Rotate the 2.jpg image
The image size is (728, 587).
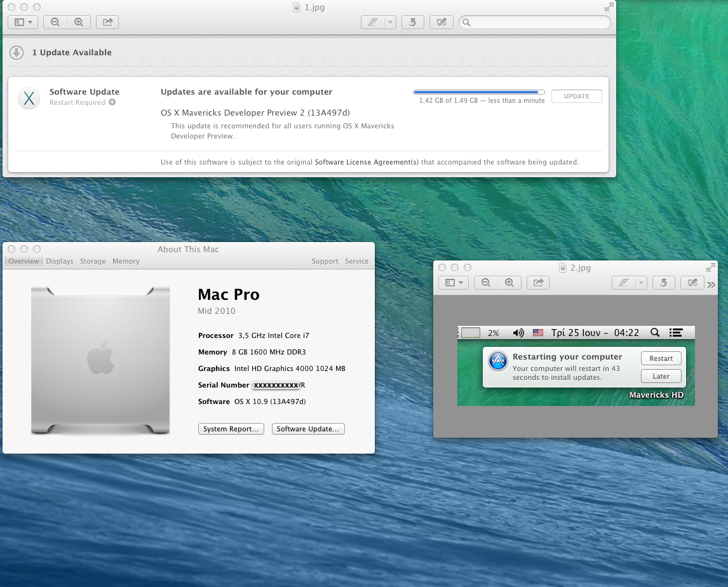(663, 283)
